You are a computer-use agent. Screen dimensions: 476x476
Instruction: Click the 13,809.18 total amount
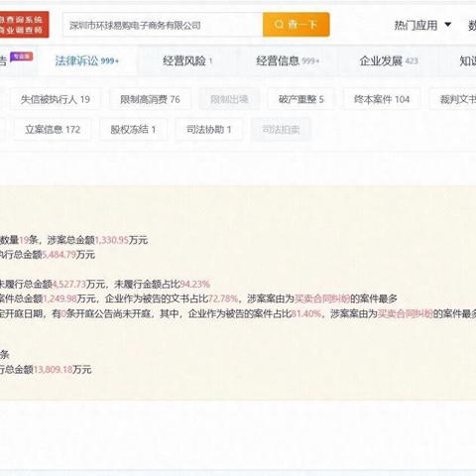53,370
